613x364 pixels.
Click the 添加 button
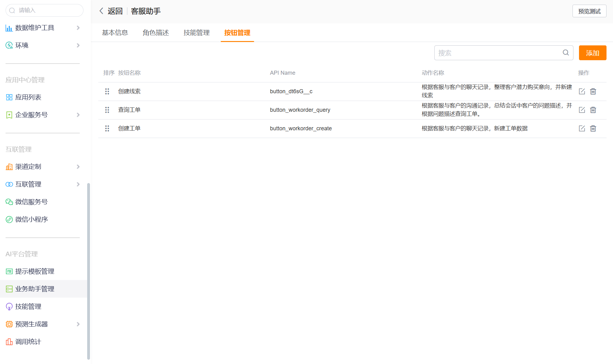[x=592, y=53]
